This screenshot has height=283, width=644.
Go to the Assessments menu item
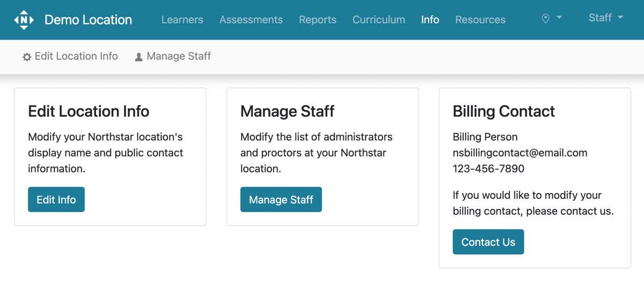coord(251,20)
